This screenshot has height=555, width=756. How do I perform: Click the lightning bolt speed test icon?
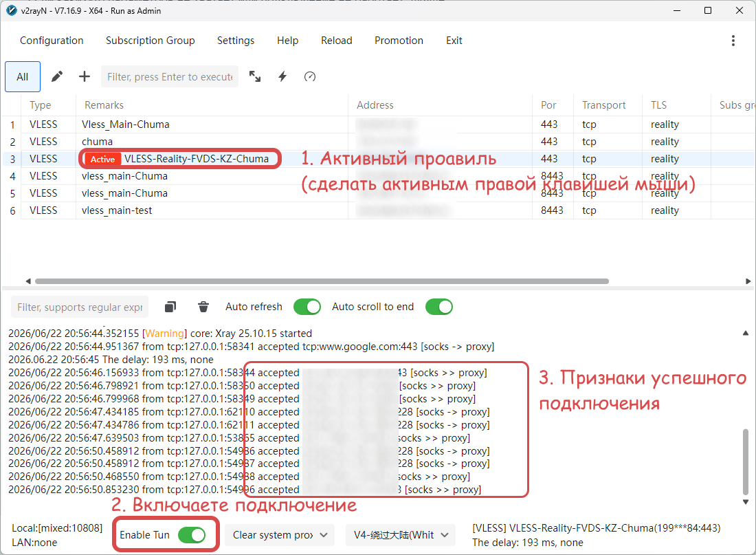pos(282,76)
